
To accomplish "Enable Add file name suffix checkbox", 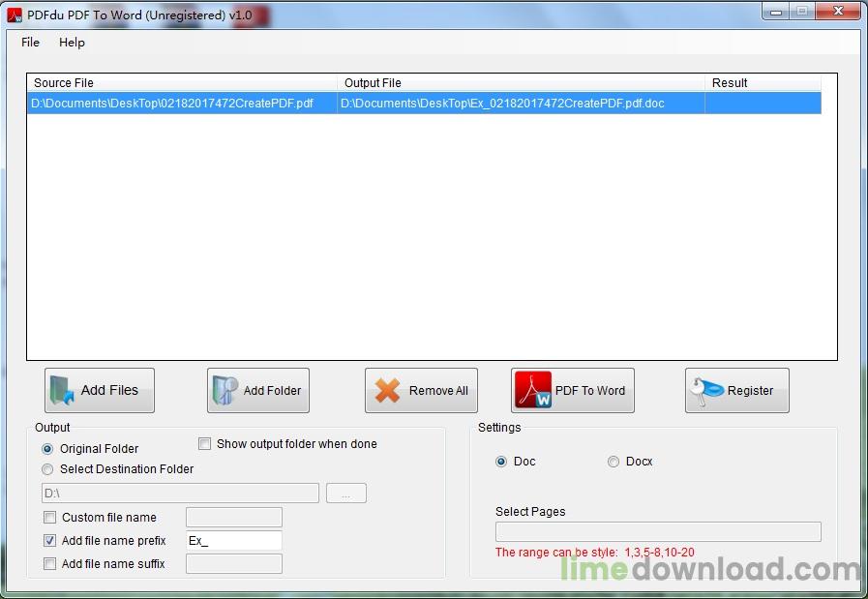I will coord(49,563).
